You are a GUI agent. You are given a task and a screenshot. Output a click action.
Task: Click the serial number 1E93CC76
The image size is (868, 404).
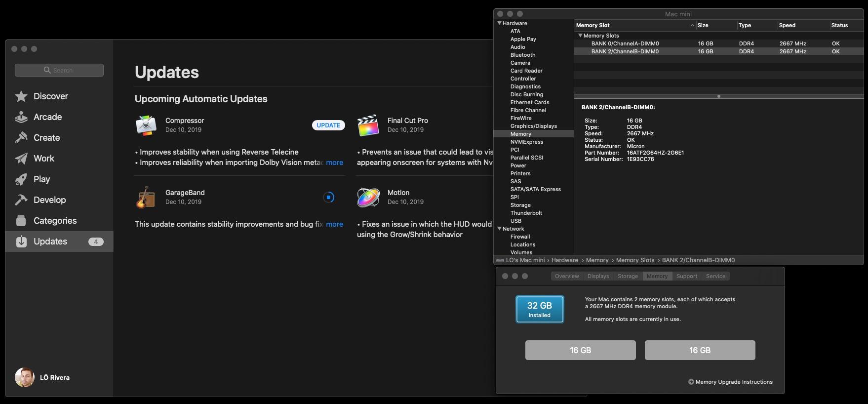point(640,159)
